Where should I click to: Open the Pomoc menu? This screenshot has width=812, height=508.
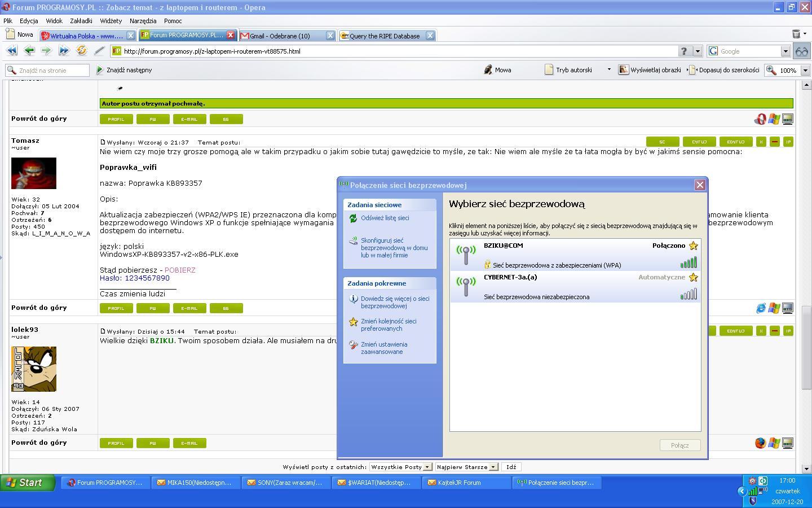173,21
